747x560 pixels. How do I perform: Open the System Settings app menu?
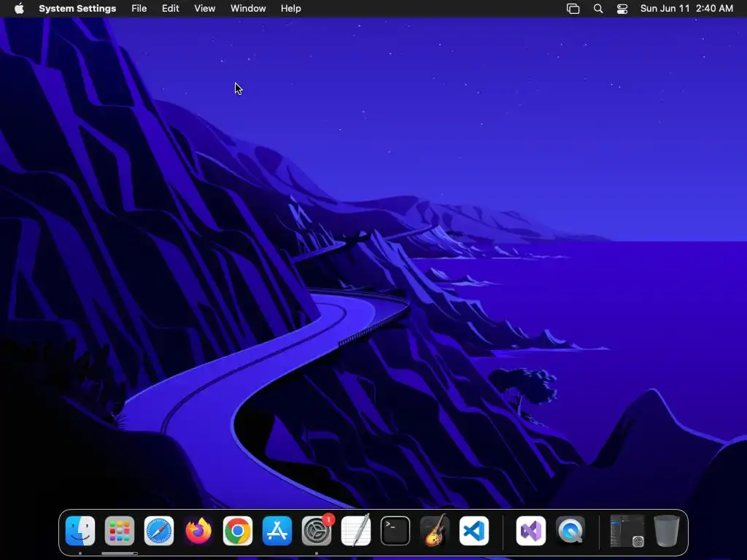(x=77, y=9)
